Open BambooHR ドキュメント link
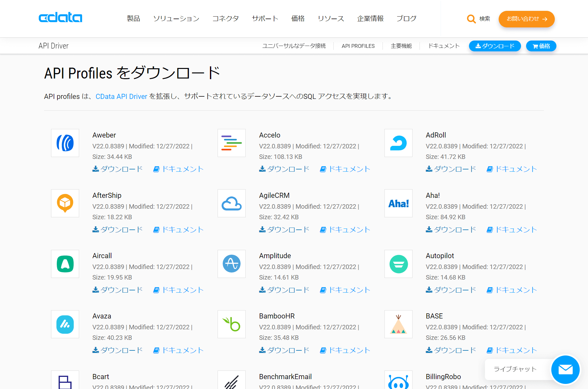588x389 pixels. tap(345, 350)
